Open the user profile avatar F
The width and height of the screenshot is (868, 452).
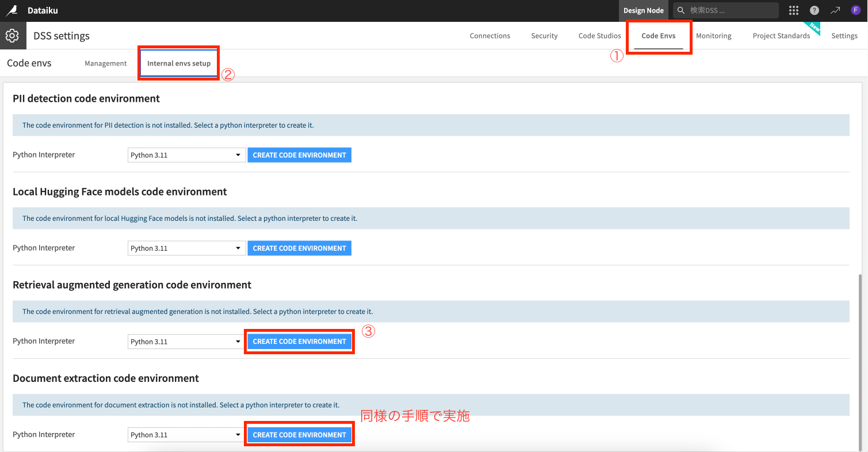(x=855, y=10)
